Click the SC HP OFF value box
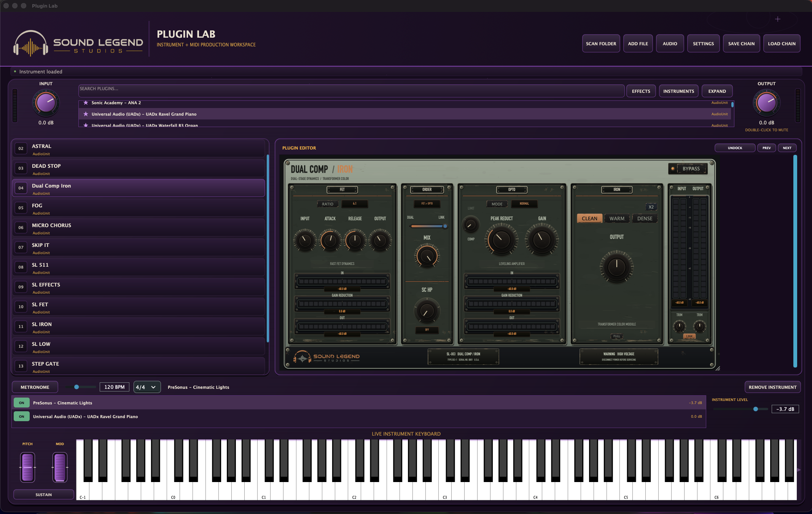Screen dimensions: 812x514 [427, 330]
